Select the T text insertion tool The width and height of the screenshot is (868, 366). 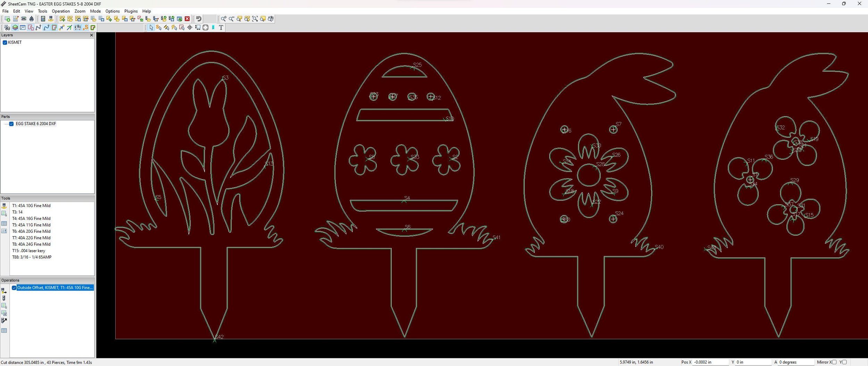click(221, 27)
